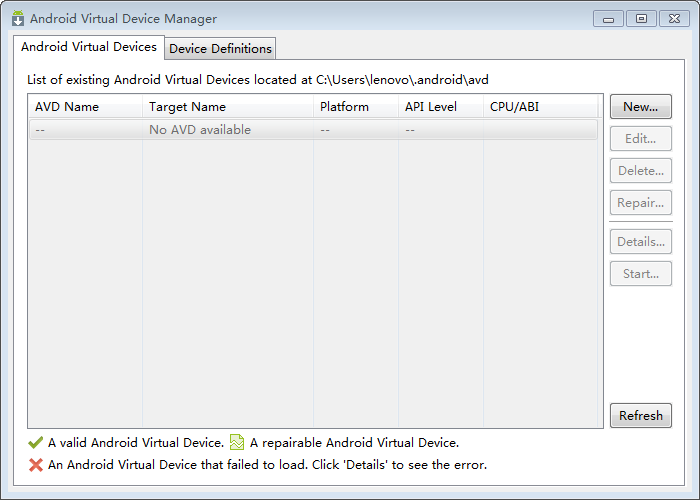The image size is (700, 500).
Task: Click the AVD location path text
Action: pyautogui.click(x=402, y=79)
